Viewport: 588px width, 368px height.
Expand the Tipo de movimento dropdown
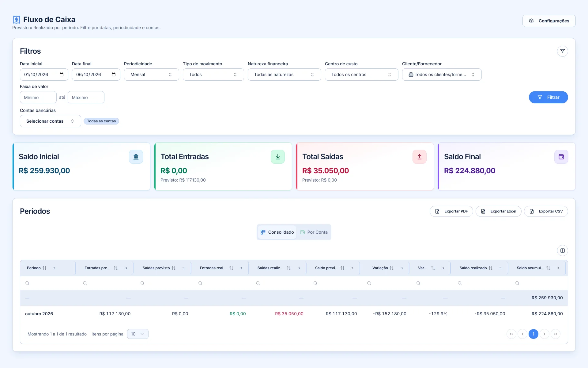click(x=213, y=75)
